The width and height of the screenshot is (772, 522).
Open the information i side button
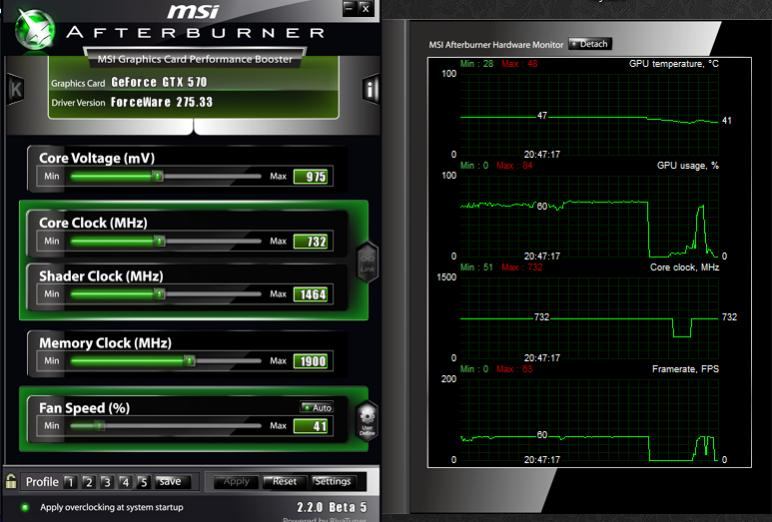click(371, 89)
